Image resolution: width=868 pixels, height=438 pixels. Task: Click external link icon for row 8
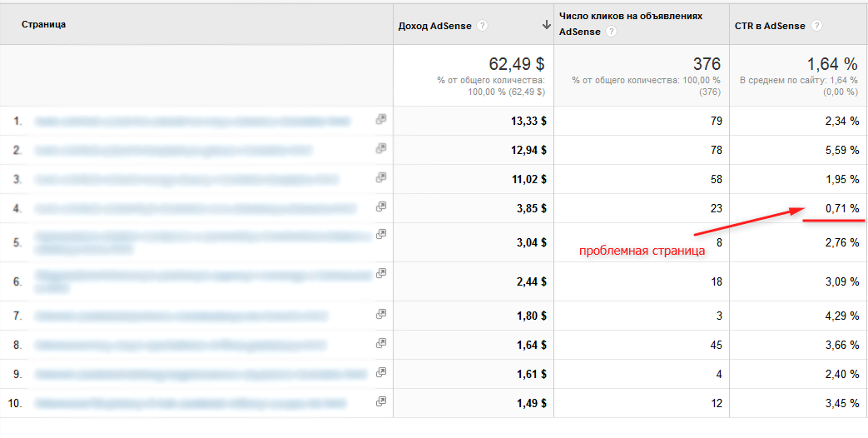click(x=381, y=342)
